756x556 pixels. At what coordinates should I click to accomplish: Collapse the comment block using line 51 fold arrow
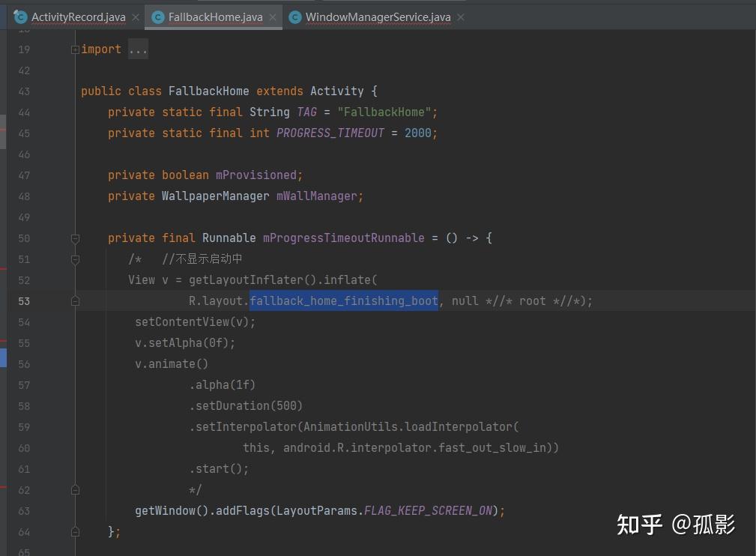coord(75,259)
